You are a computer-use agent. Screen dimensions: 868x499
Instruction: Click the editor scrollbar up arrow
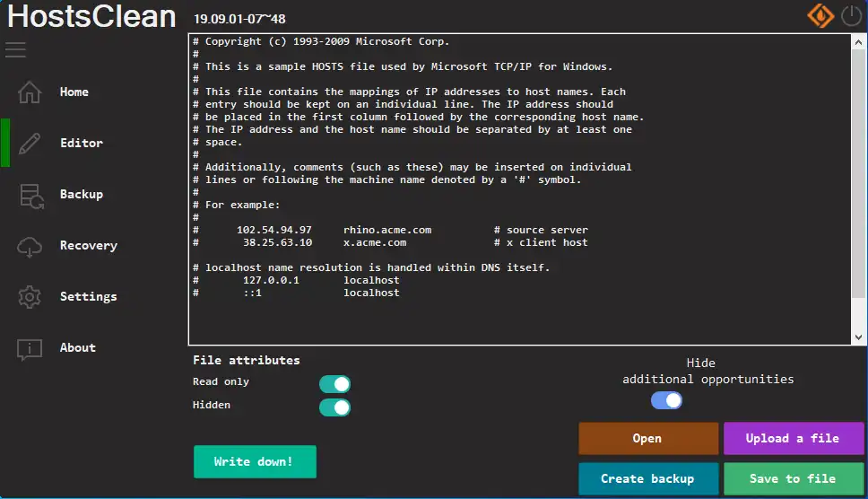858,43
